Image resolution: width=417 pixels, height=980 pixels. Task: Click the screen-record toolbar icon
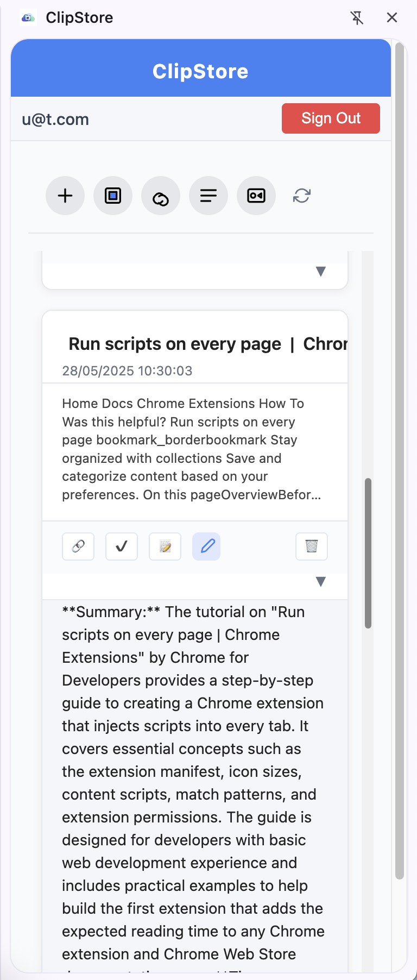(x=256, y=196)
